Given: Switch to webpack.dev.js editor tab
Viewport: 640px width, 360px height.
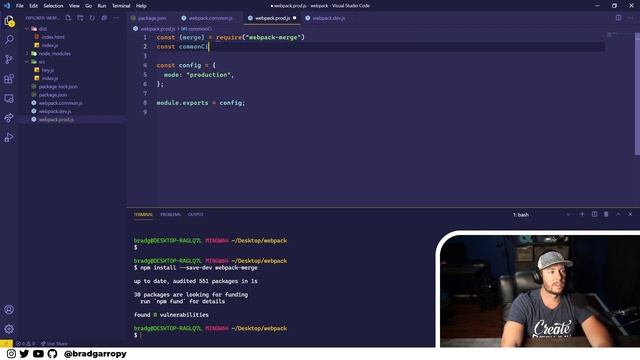Looking at the screenshot, I should click(x=328, y=18).
